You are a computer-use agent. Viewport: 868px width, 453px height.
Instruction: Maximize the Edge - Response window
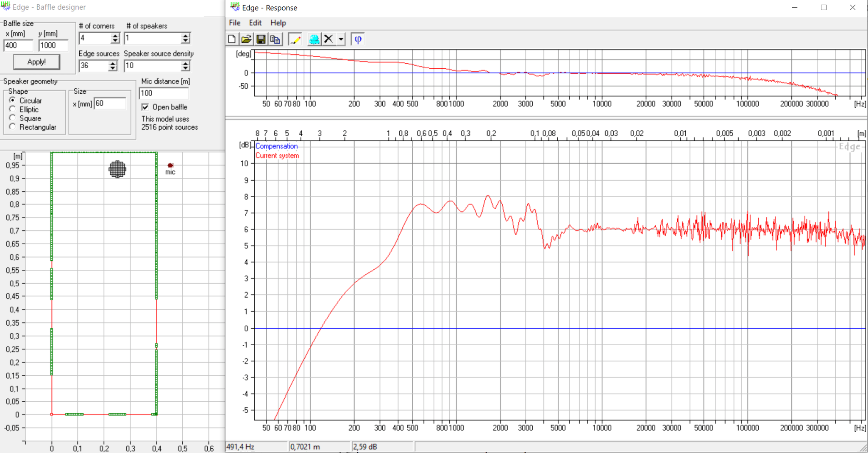(823, 8)
